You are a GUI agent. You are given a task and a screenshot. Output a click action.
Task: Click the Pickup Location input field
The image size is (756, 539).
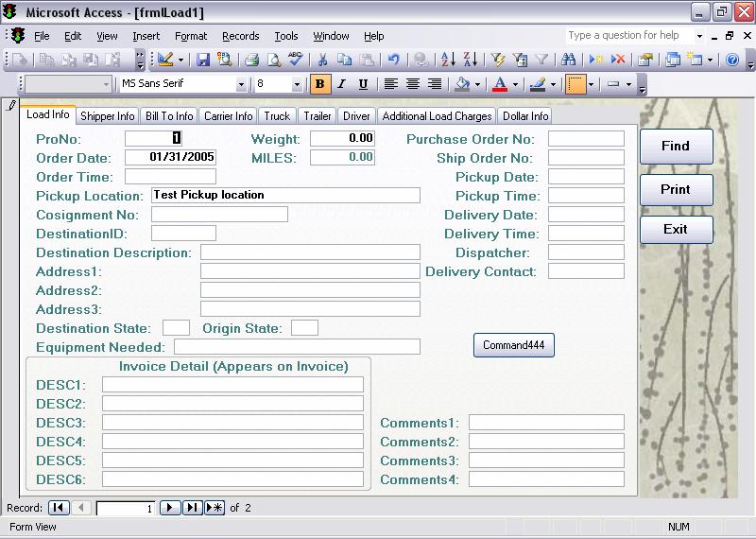[285, 196]
